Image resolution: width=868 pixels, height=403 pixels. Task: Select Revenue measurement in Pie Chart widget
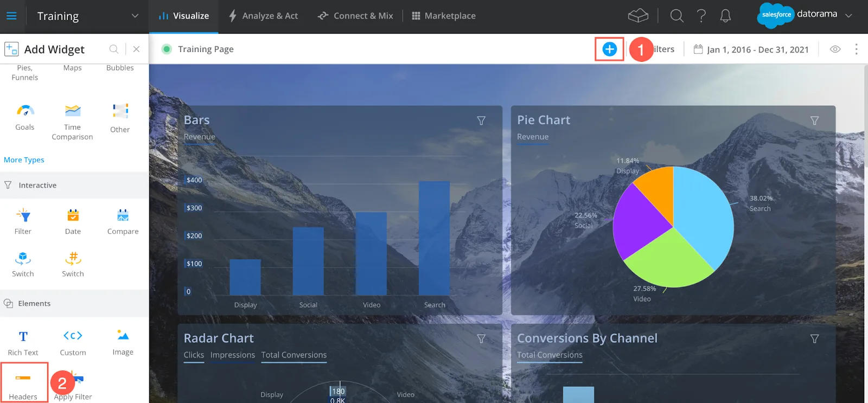click(533, 137)
